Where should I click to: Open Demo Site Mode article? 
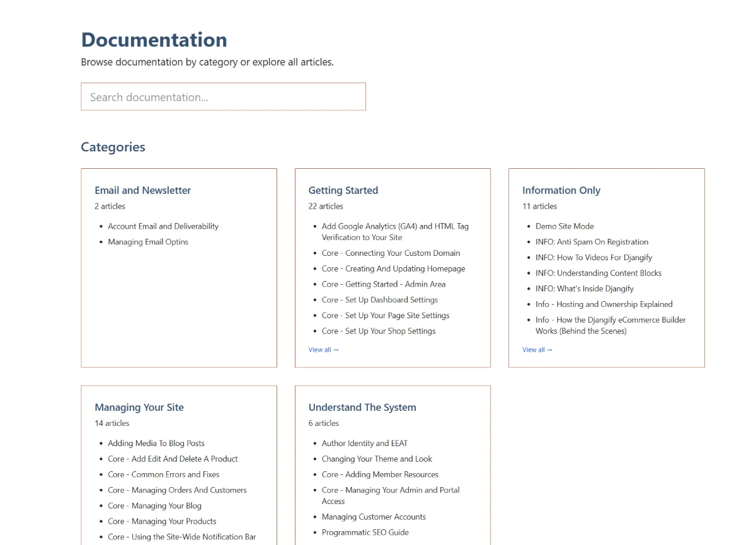click(564, 226)
